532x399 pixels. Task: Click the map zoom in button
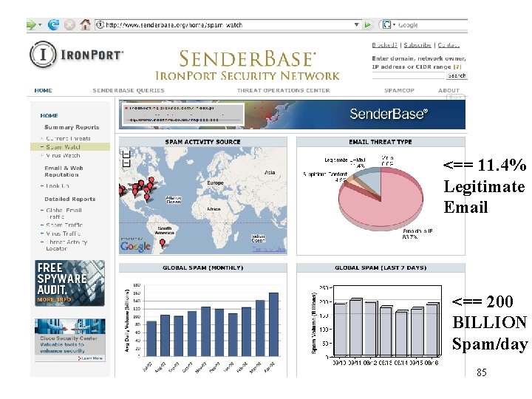pyautogui.click(x=126, y=154)
